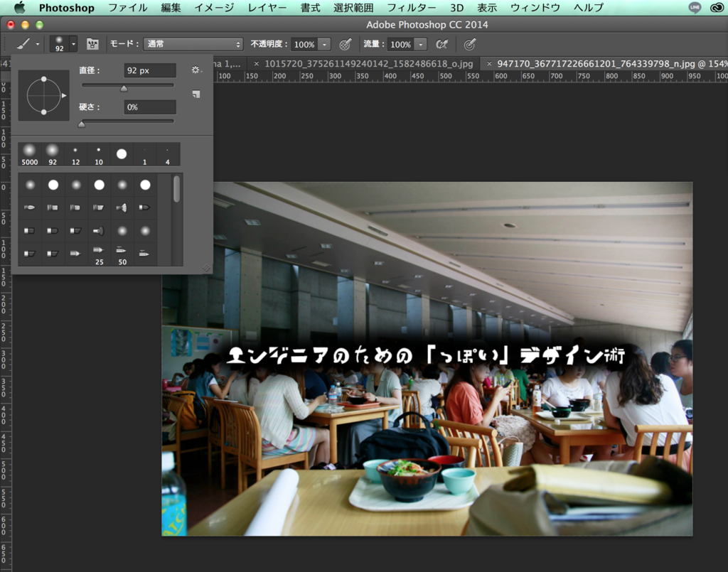Select the last hard round preset in top row

tap(145, 185)
